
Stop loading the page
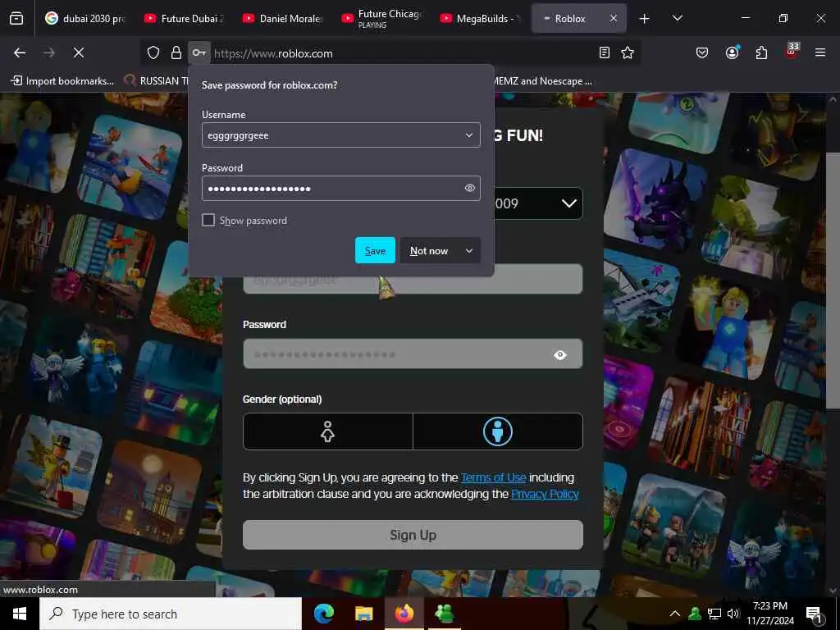click(78, 52)
